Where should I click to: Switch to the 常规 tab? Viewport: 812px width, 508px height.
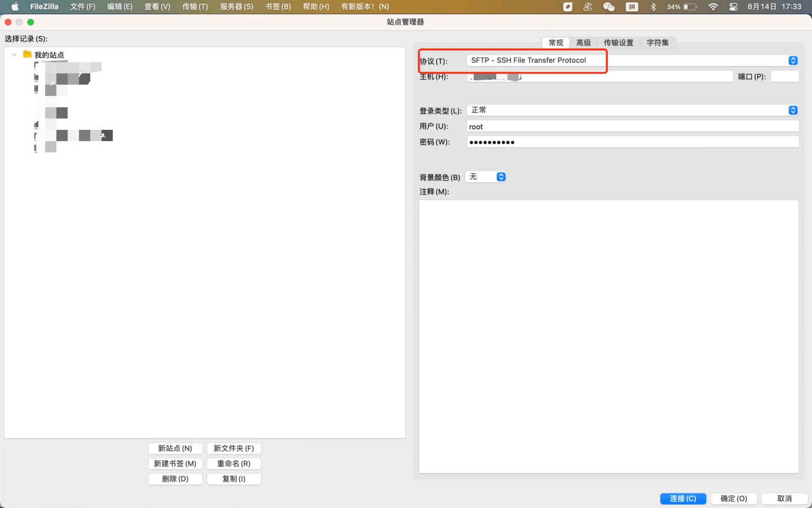click(556, 42)
